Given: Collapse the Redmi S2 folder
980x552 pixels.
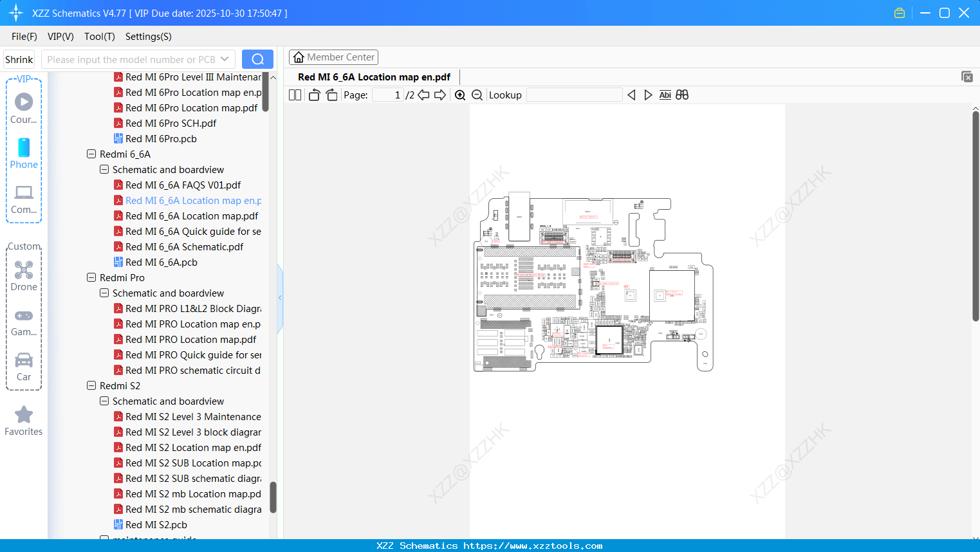Looking at the screenshot, I should click(x=91, y=386).
